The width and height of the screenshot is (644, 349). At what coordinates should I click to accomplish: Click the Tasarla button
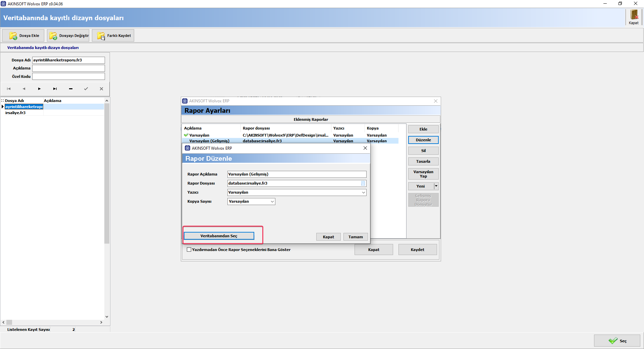(423, 161)
